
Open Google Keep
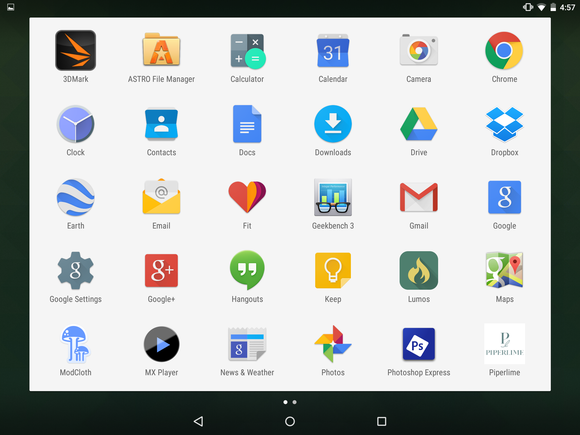[333, 270]
